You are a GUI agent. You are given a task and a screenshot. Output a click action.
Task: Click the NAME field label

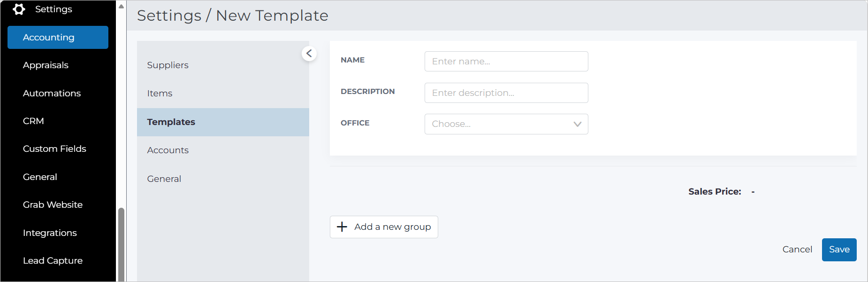tap(352, 60)
